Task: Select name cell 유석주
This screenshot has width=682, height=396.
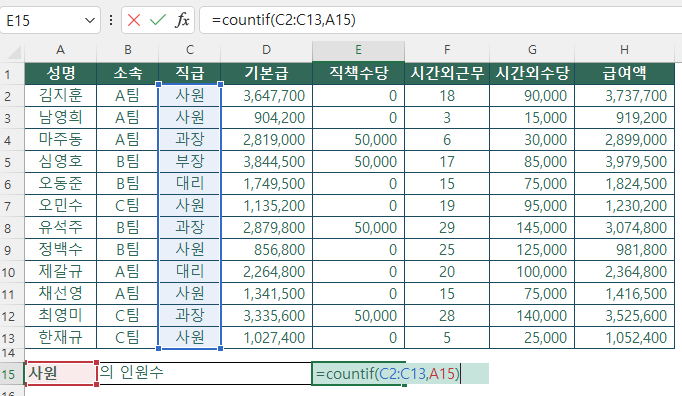Action: 60,228
